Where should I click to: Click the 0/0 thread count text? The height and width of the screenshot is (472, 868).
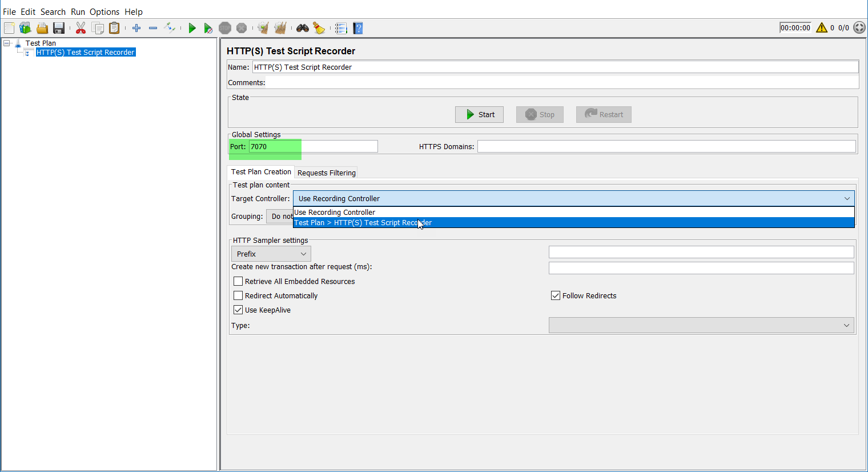click(843, 27)
